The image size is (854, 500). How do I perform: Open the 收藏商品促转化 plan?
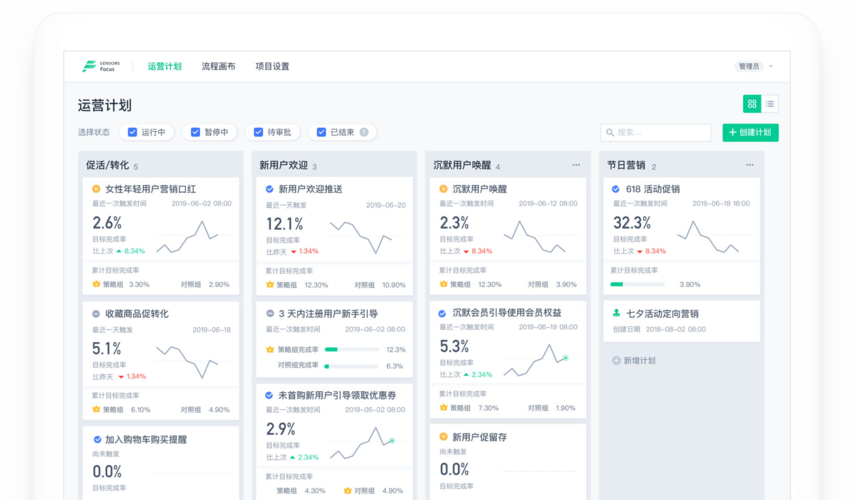pos(137,314)
